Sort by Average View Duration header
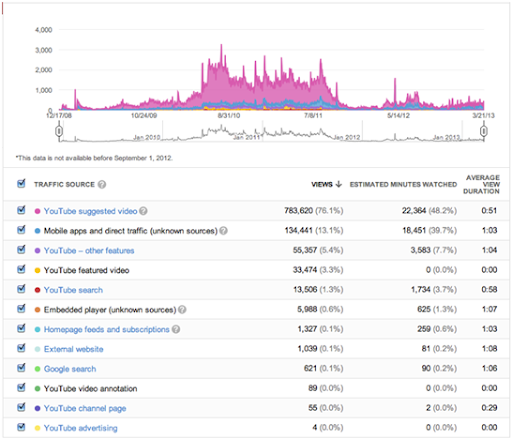 [x=481, y=184]
